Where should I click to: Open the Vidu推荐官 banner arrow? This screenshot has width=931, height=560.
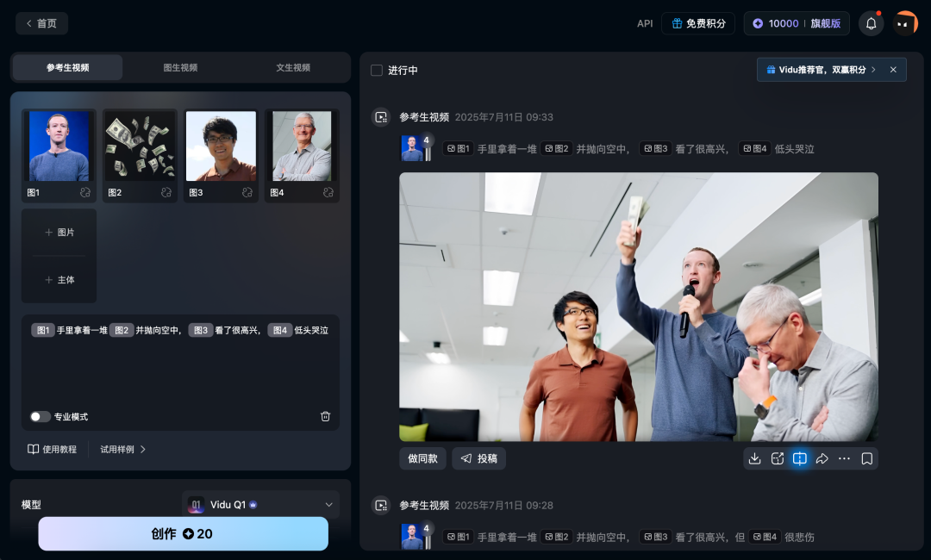[x=872, y=70]
